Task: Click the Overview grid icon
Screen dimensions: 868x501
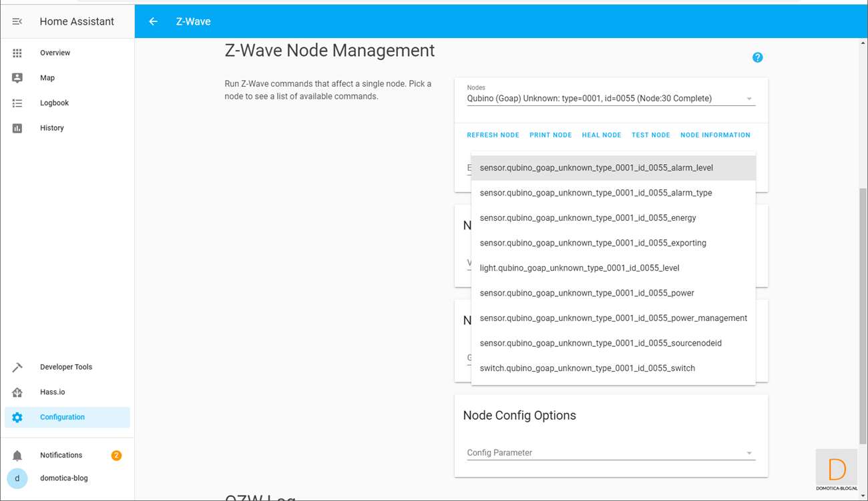Action: [17, 53]
